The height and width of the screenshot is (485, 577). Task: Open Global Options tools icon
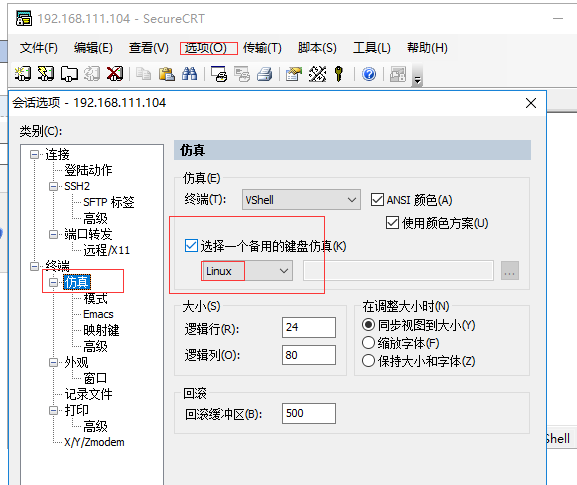pos(317,74)
